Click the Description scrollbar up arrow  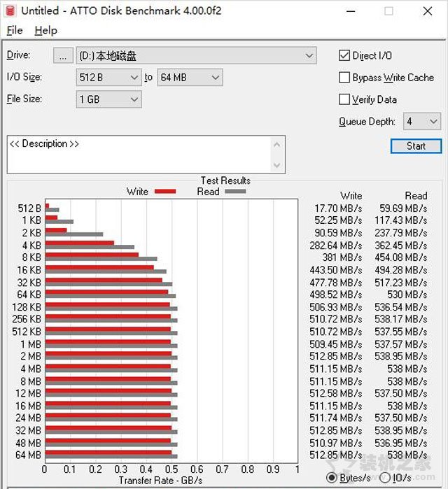click(x=276, y=145)
